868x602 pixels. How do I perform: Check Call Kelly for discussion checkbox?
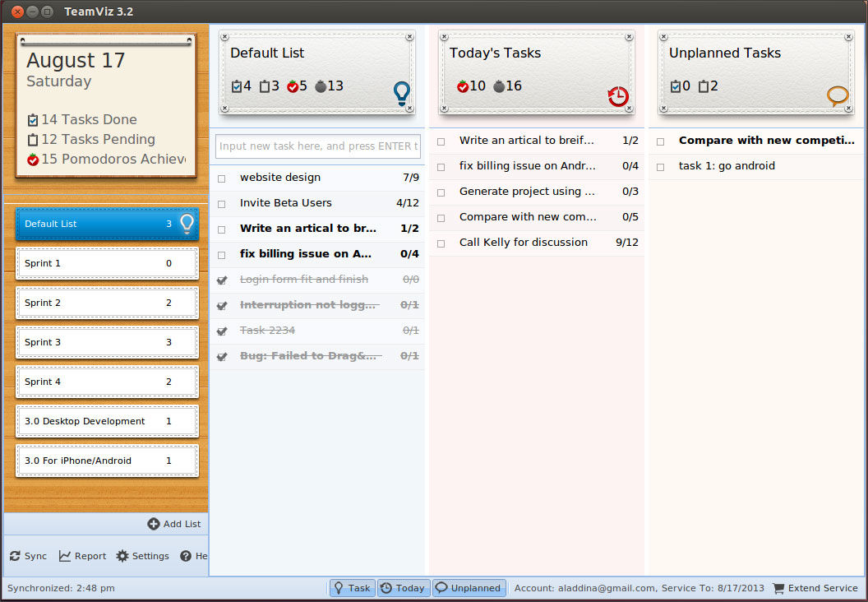[441, 243]
